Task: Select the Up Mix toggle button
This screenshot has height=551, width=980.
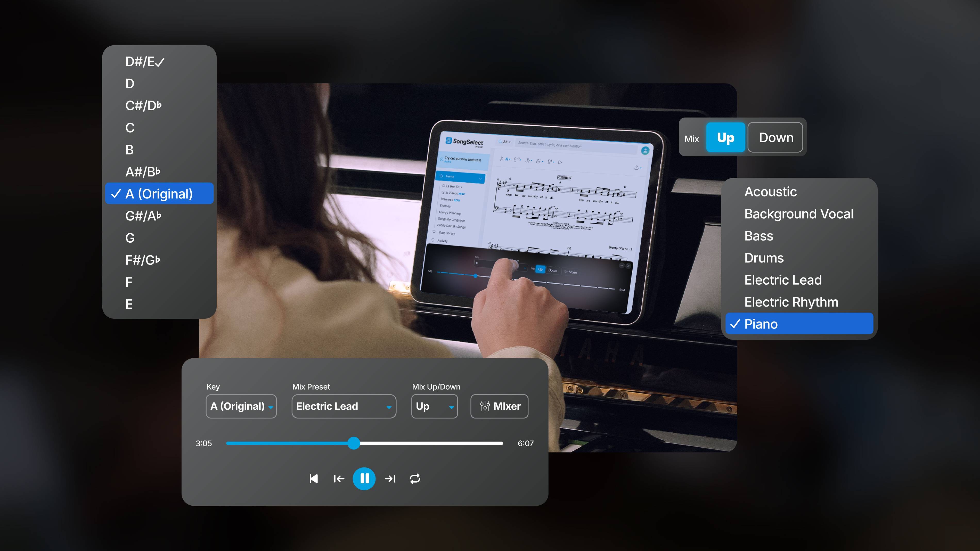Action: coord(725,137)
